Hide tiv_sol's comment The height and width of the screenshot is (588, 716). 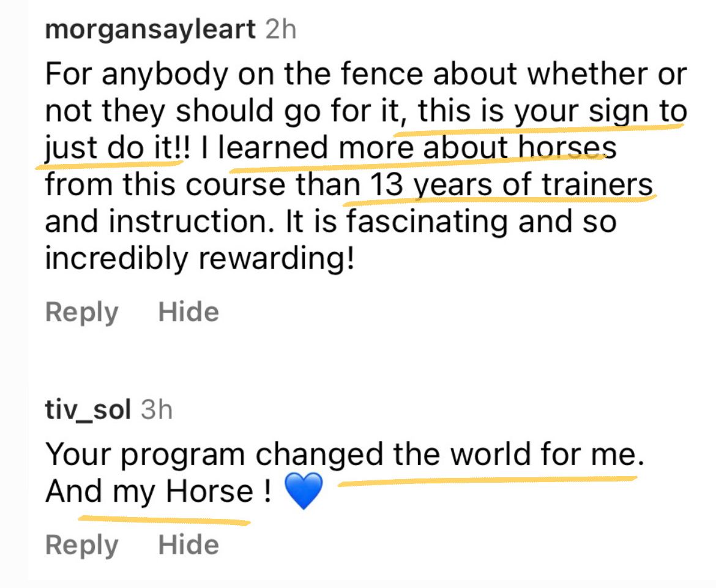coord(188,545)
